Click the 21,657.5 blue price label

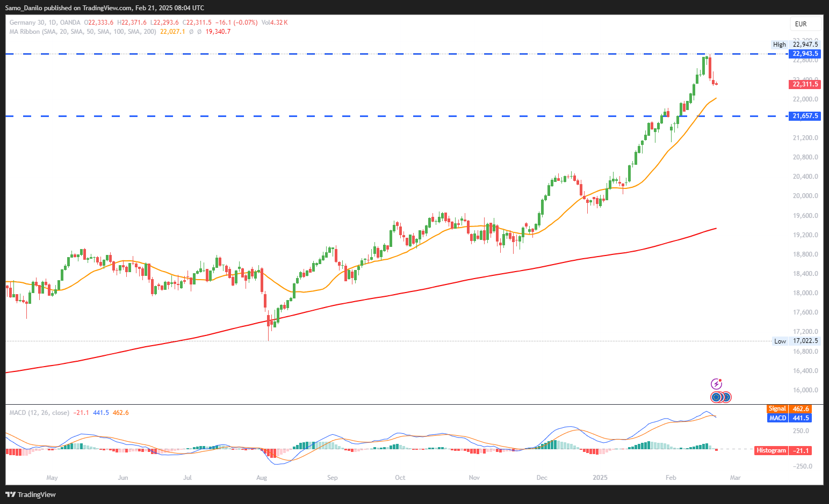[805, 116]
